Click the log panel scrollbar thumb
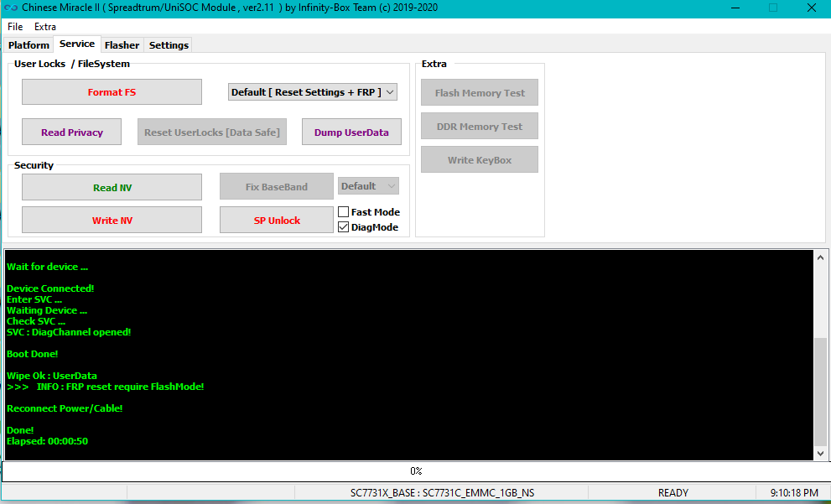The height and width of the screenshot is (504, 831). click(820, 391)
